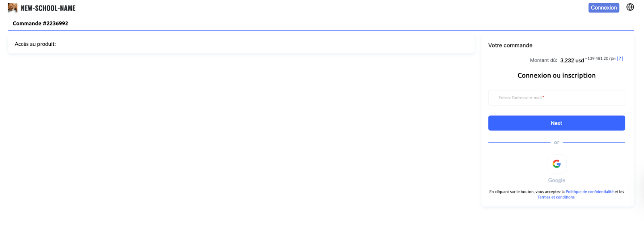
Task: Sign in with the Google icon
Action: 556,164
